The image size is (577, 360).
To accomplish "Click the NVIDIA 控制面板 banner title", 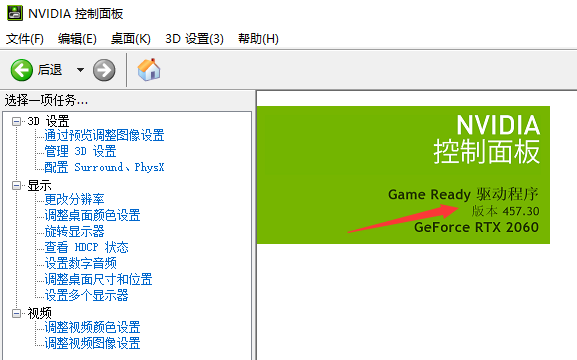I will pos(486,139).
